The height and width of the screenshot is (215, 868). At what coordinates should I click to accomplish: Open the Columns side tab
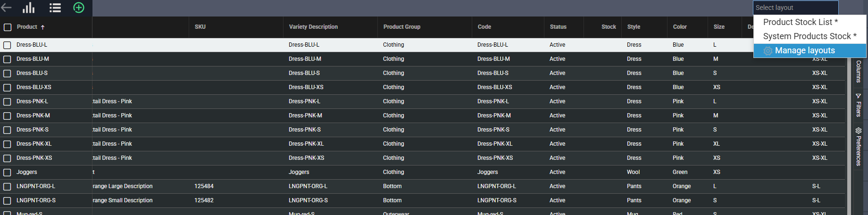tap(858, 71)
